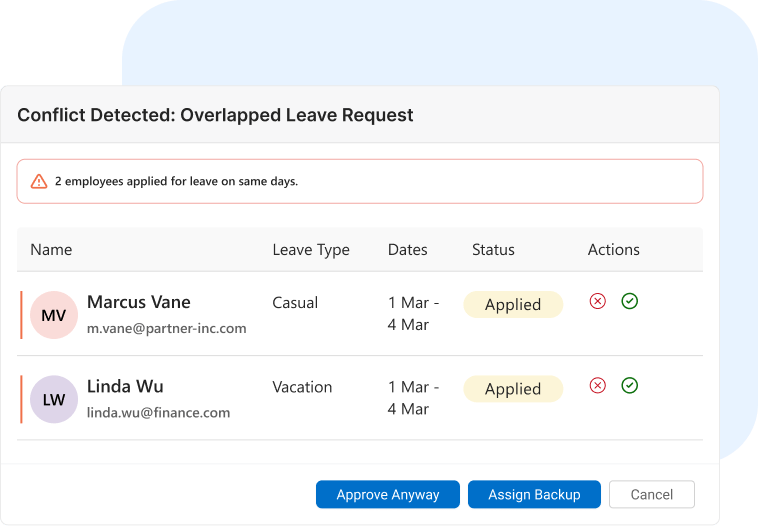Click Assign Backup button
The image size is (758, 526).
(x=534, y=495)
